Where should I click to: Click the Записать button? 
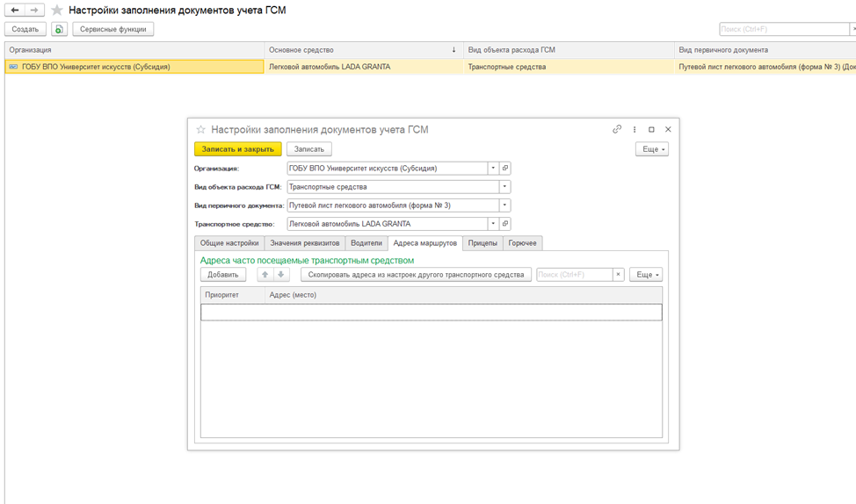click(x=309, y=149)
